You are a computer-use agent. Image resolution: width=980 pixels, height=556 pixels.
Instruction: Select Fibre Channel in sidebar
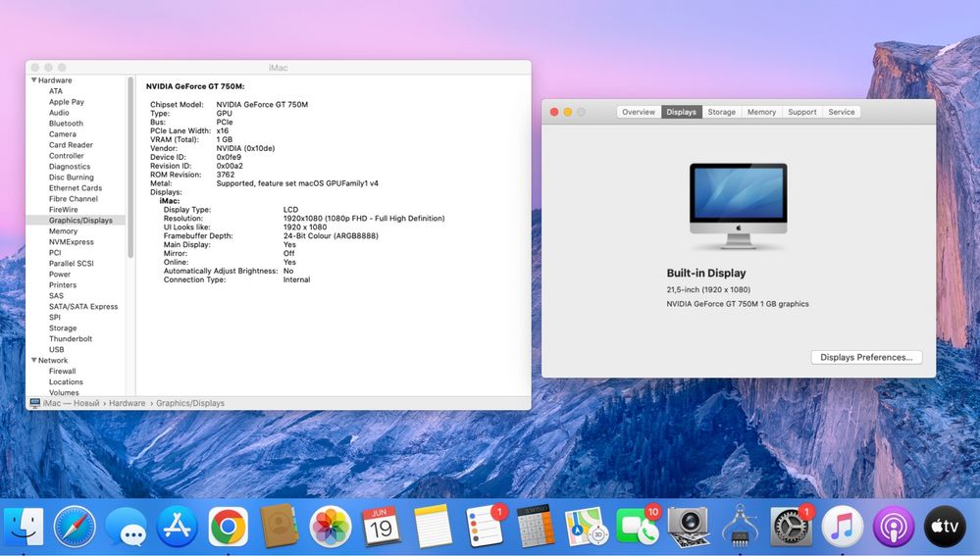pyautogui.click(x=74, y=199)
